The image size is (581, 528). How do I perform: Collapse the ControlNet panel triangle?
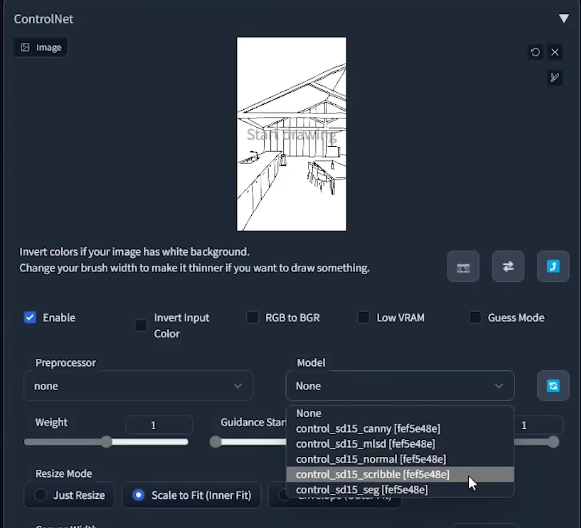(x=564, y=19)
